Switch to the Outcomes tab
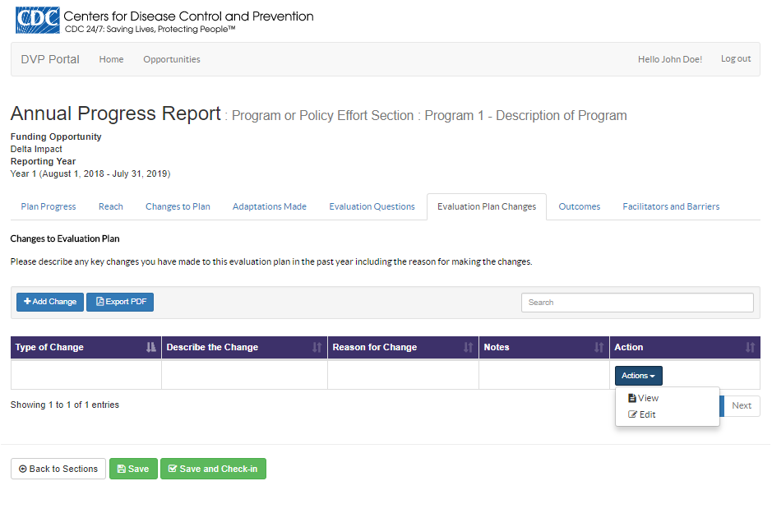 579,206
